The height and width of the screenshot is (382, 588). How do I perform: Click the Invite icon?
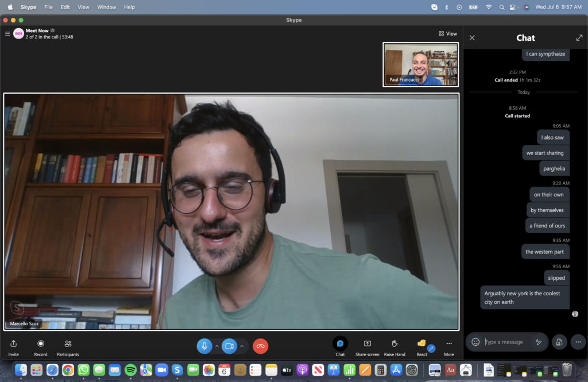(x=13, y=344)
